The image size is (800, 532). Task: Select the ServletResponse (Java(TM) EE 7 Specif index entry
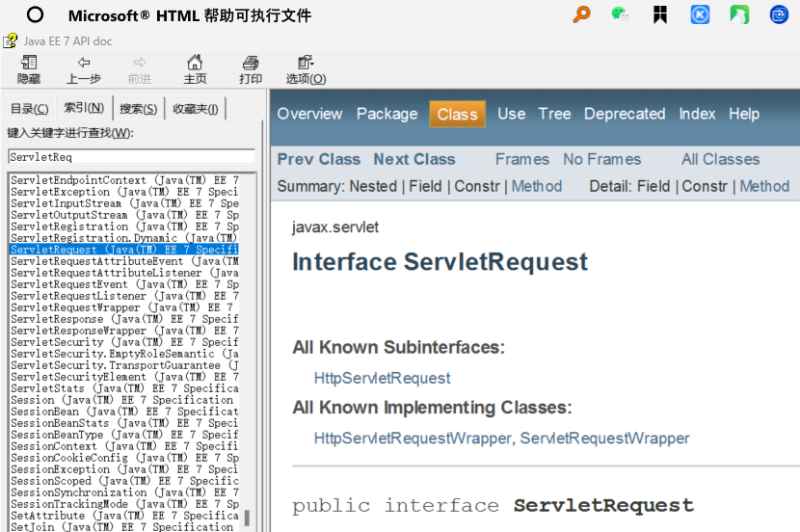(x=124, y=319)
